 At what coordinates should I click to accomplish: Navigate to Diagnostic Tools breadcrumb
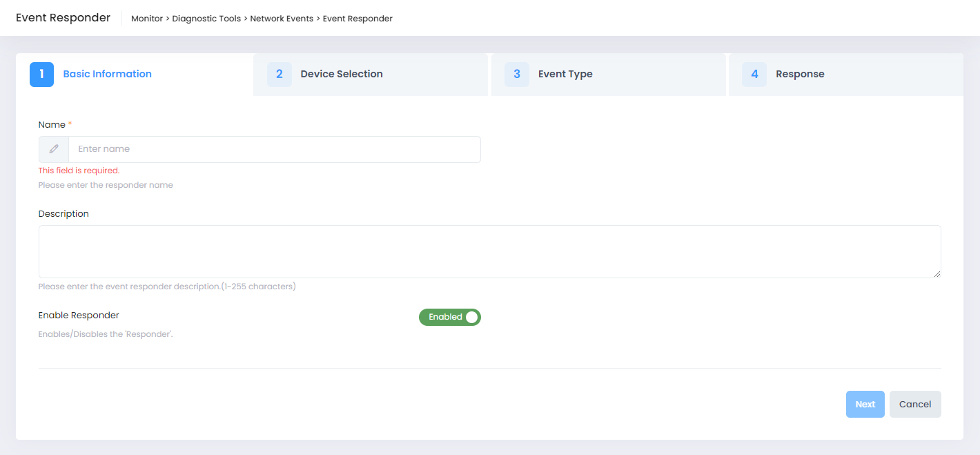tap(206, 19)
